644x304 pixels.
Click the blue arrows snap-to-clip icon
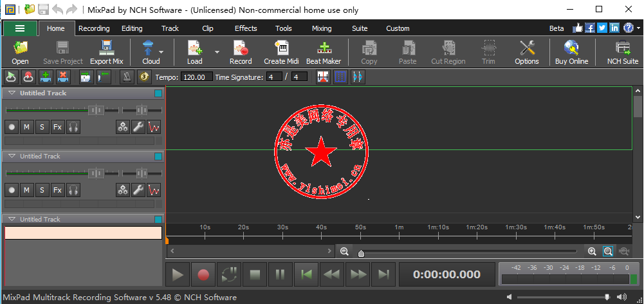[357, 77]
